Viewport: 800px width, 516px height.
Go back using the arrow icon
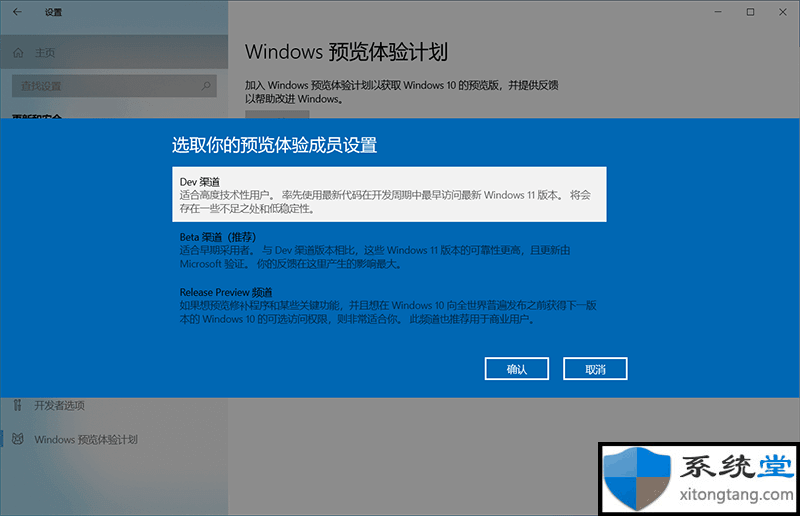tap(17, 12)
